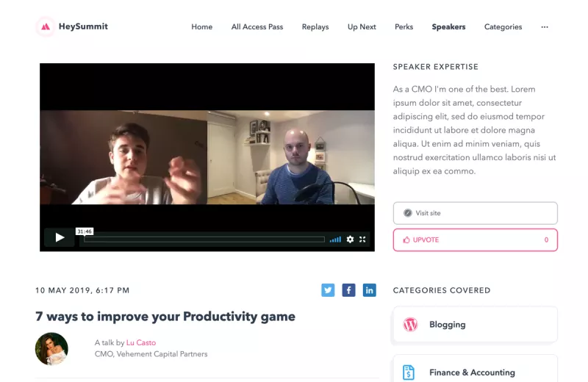Upvote this talk
Image resolution: width=588 pixels, height=382 pixels.
click(x=475, y=240)
